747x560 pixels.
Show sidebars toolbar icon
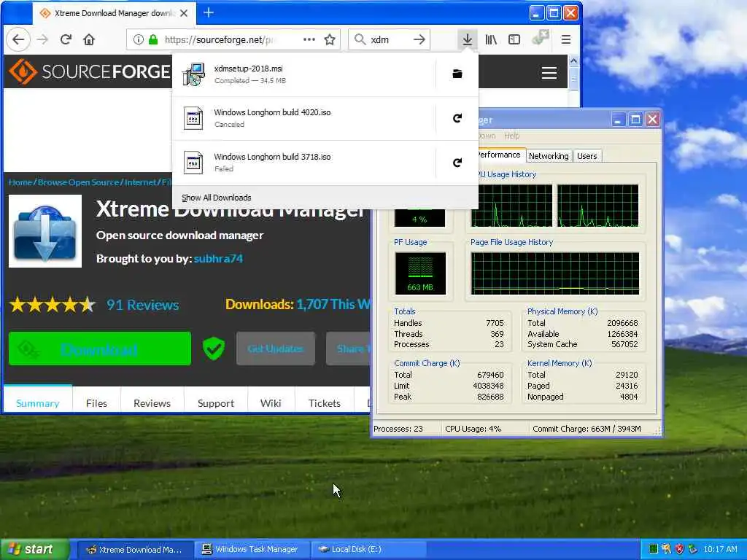(514, 39)
